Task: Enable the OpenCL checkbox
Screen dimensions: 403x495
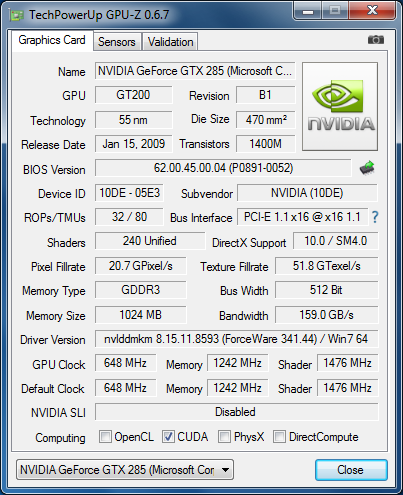Action: tap(105, 436)
